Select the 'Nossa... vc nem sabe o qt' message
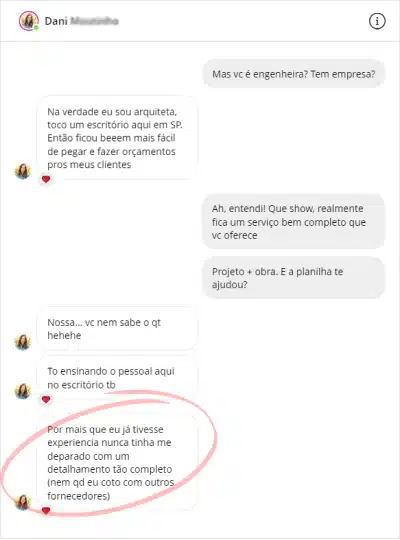 pyautogui.click(x=117, y=329)
